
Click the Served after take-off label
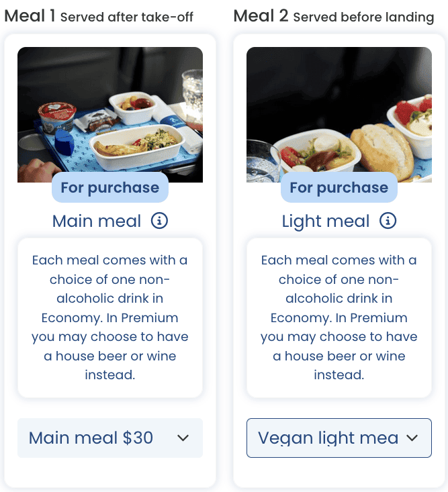click(x=126, y=17)
